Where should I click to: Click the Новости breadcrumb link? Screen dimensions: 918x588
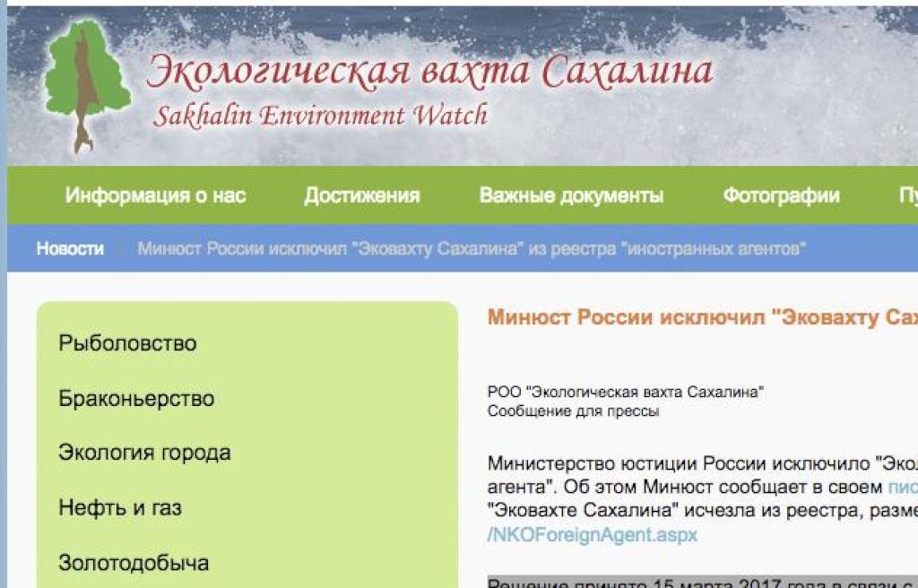[70, 248]
